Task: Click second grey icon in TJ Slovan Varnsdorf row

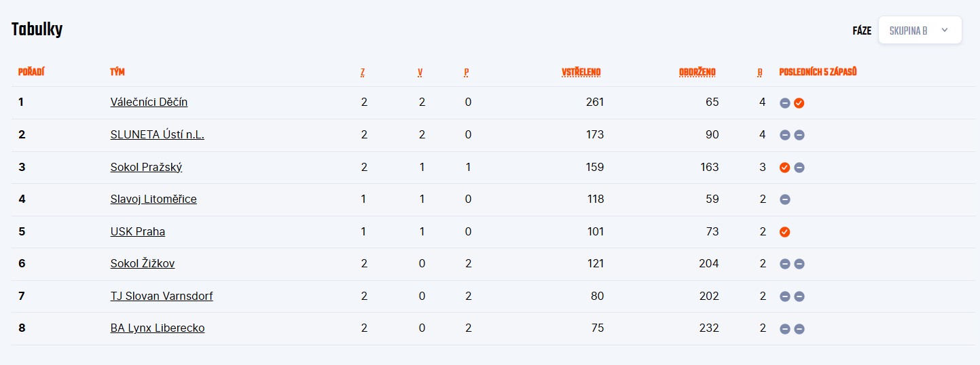Action: click(799, 296)
